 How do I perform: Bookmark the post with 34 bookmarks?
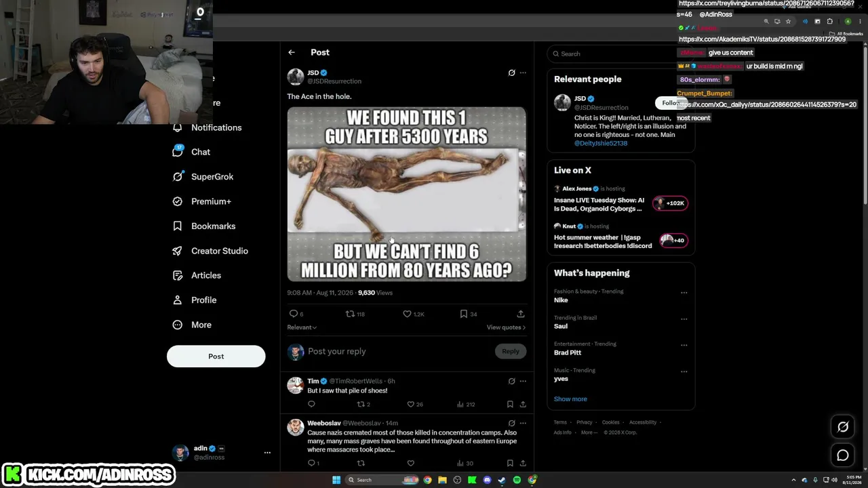tap(469, 314)
